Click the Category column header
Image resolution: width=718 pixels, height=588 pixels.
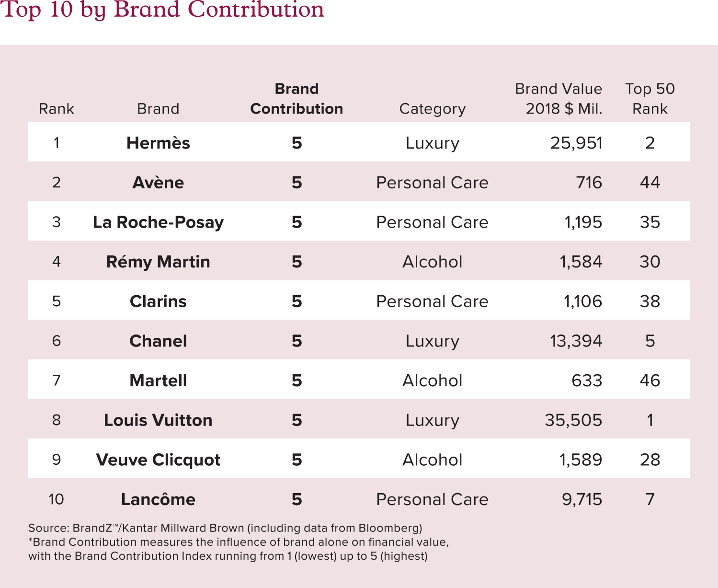pyautogui.click(x=433, y=109)
